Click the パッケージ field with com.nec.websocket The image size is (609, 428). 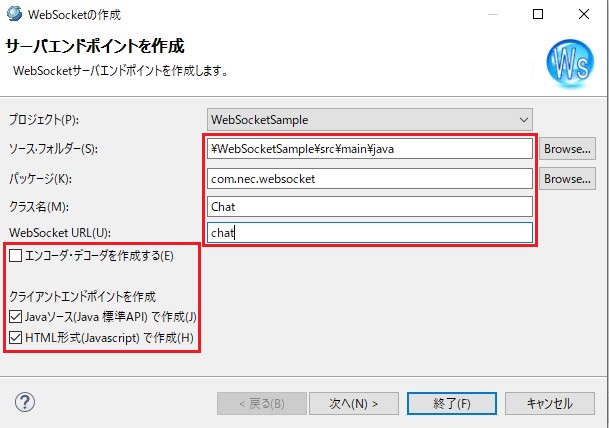pyautogui.click(x=369, y=178)
